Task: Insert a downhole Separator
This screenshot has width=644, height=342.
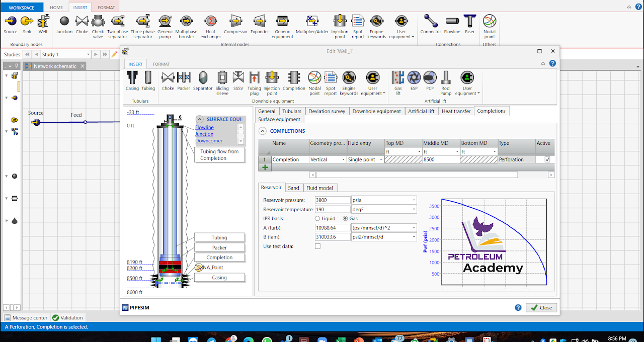Action: click(x=203, y=81)
